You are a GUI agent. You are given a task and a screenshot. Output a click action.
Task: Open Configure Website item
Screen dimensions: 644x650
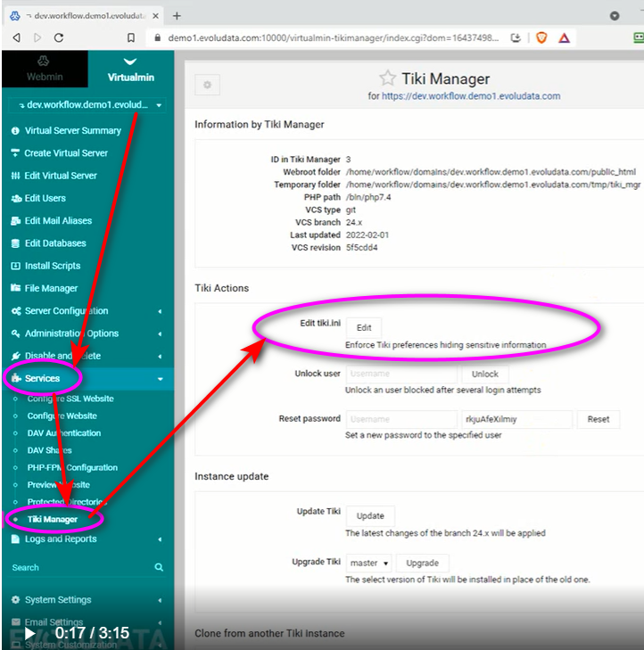point(62,416)
